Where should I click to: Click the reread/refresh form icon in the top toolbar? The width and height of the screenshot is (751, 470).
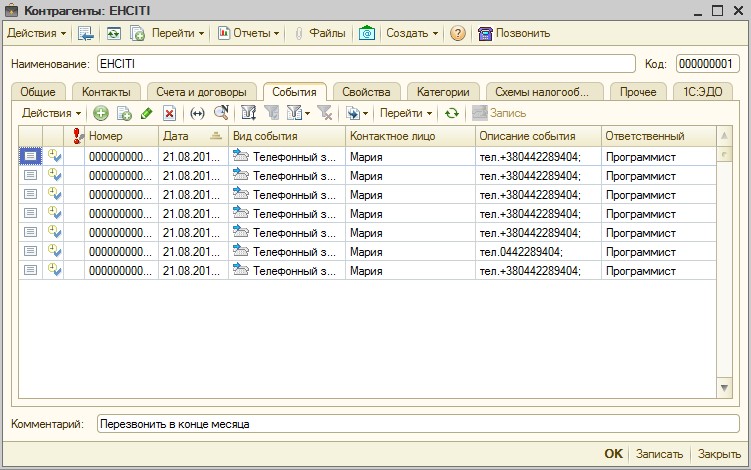click(x=114, y=33)
